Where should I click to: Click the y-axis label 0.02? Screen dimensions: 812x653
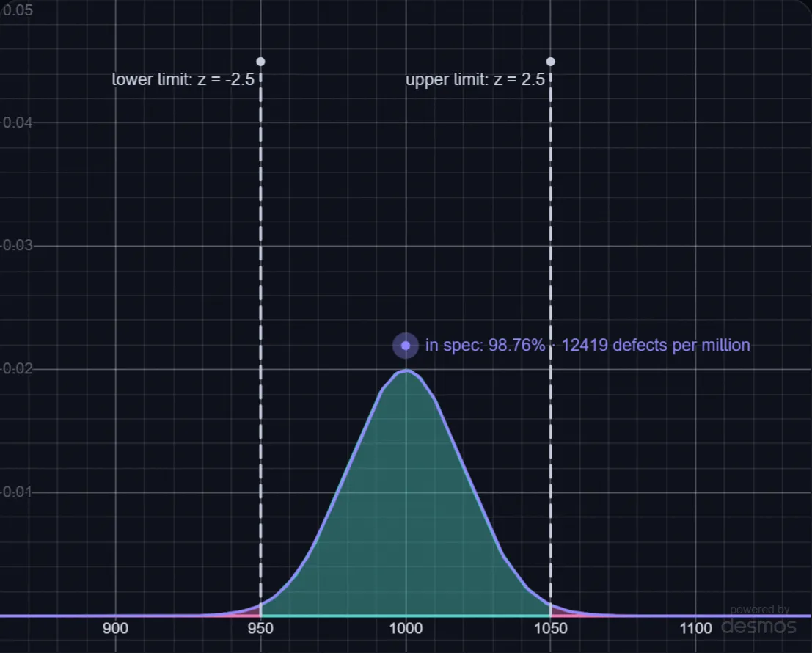coord(17,369)
